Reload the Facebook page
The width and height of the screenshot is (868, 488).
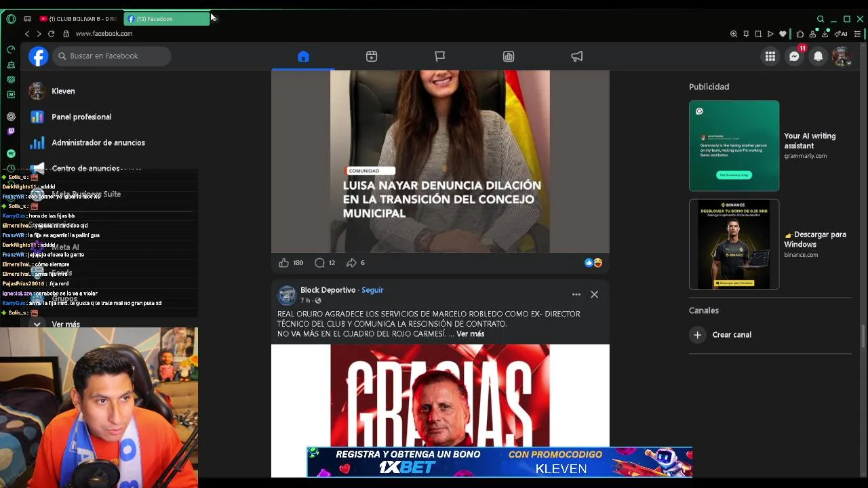click(51, 34)
